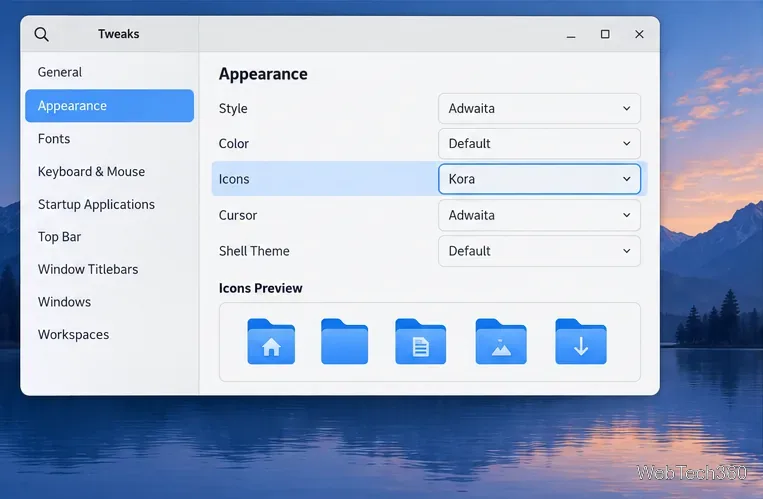Viewport: 763px width, 499px height.
Task: Maximize the Tweaks window
Action: pos(605,34)
